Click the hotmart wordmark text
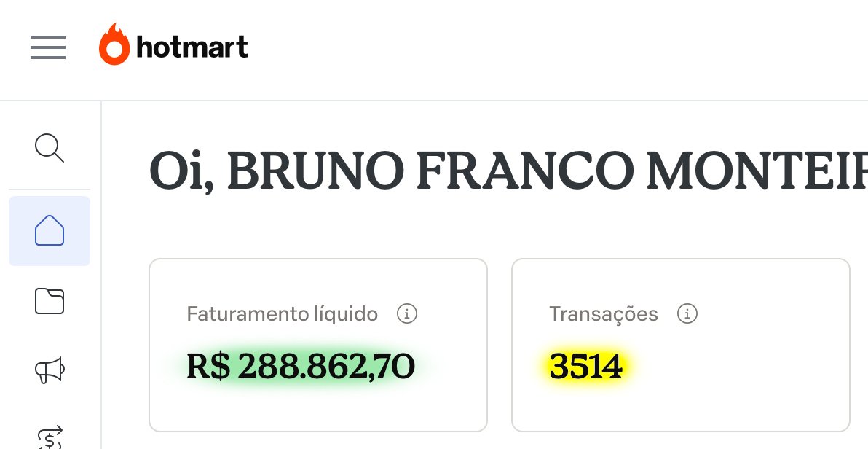The width and height of the screenshot is (868, 449). (x=192, y=48)
